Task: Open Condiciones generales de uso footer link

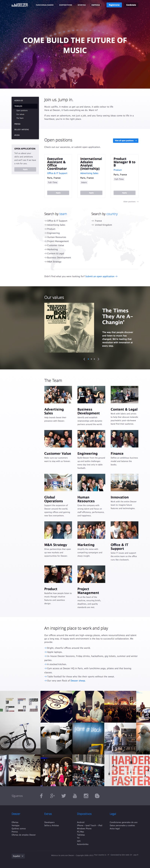Action: [123, 822]
